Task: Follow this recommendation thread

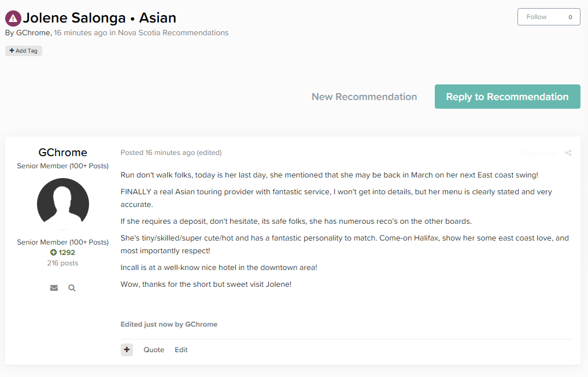Action: (536, 17)
